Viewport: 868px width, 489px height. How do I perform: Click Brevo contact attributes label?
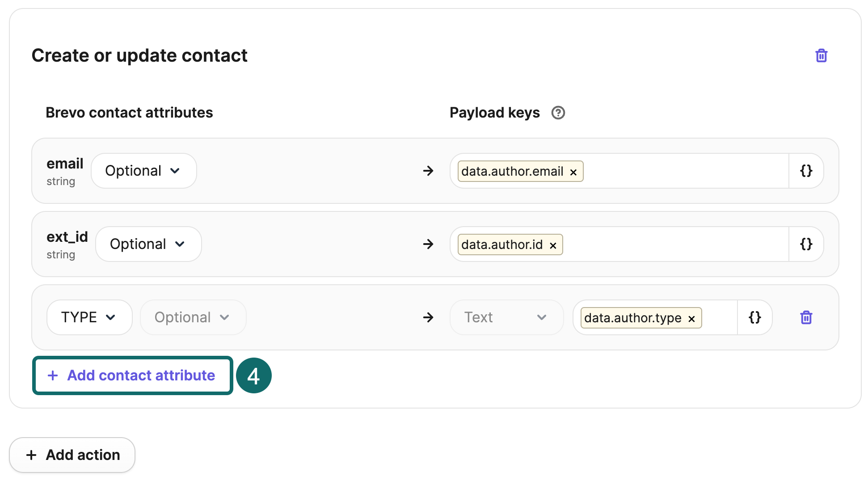[129, 113]
